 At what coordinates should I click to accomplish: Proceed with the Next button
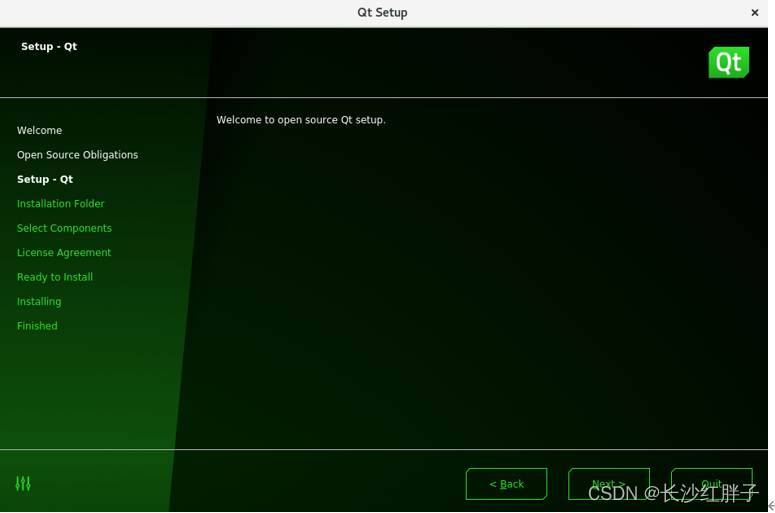[609, 484]
